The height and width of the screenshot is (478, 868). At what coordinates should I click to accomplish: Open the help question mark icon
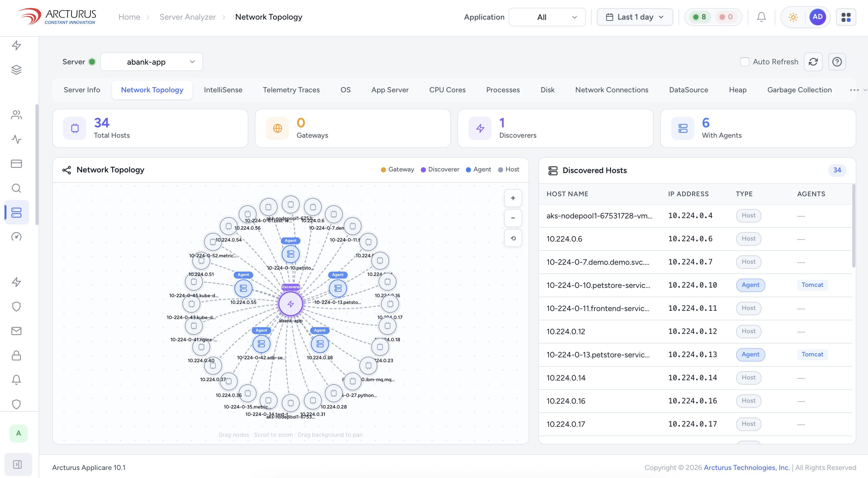tap(837, 62)
